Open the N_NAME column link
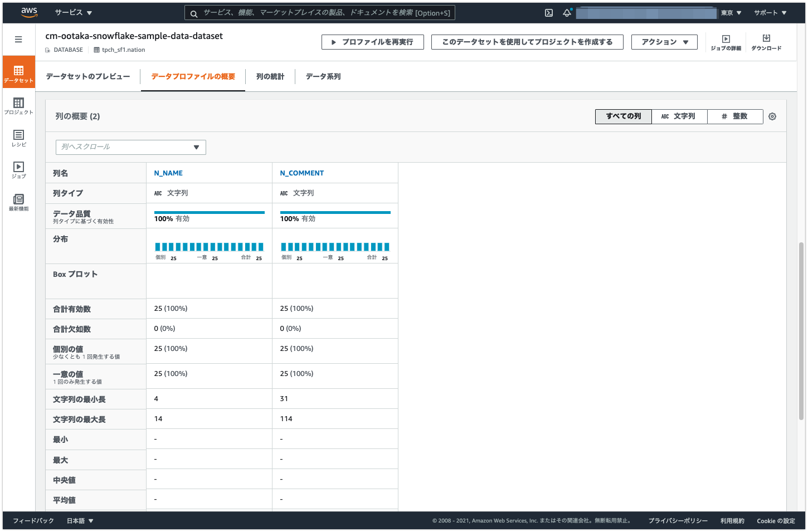Image resolution: width=808 pixels, height=532 pixels. (x=168, y=173)
